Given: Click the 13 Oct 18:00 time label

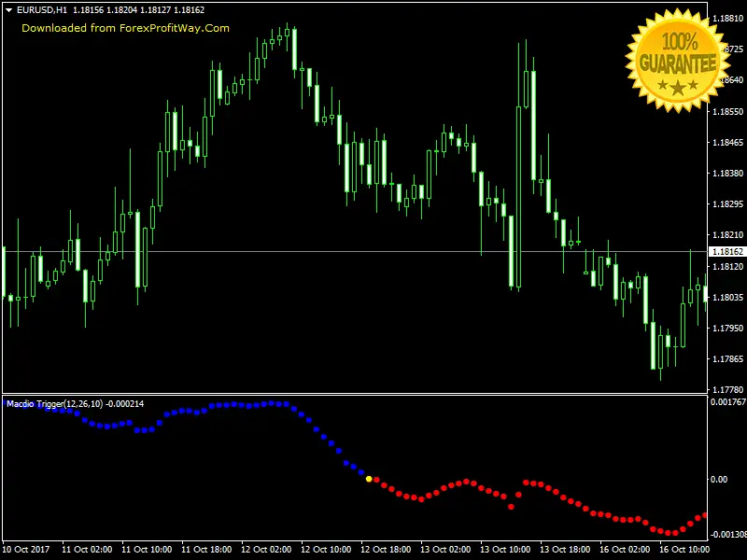Looking at the screenshot, I should [565, 550].
